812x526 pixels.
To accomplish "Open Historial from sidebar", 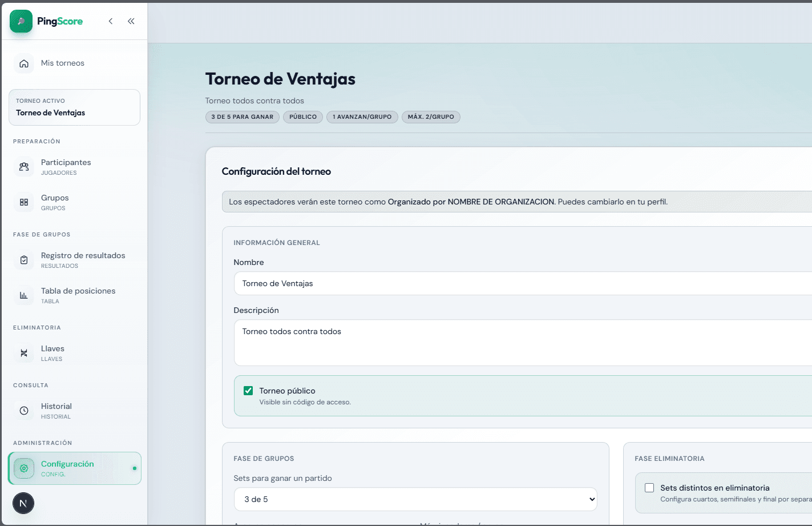I will tap(74, 411).
